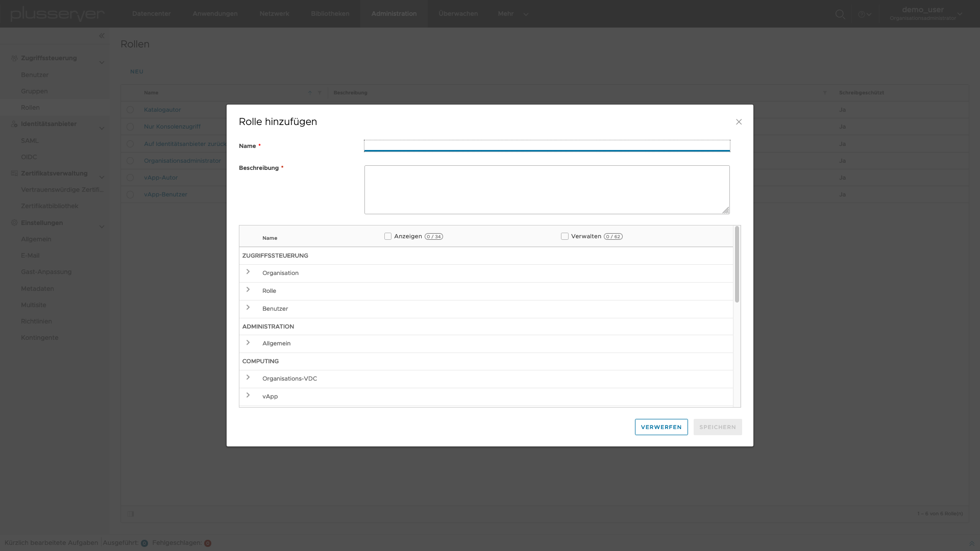Click the Name input field to type
Screen dimensions: 980x551
coord(547,145)
